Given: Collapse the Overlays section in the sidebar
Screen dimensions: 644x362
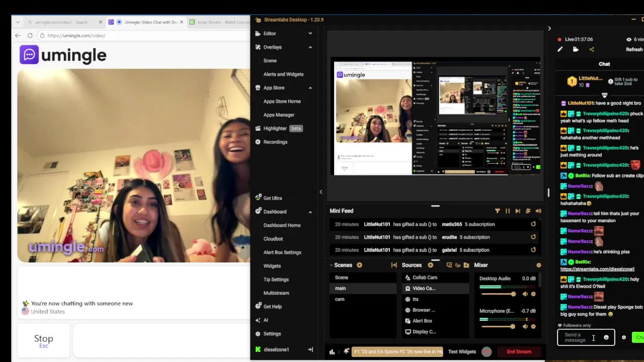Looking at the screenshot, I should point(310,47).
